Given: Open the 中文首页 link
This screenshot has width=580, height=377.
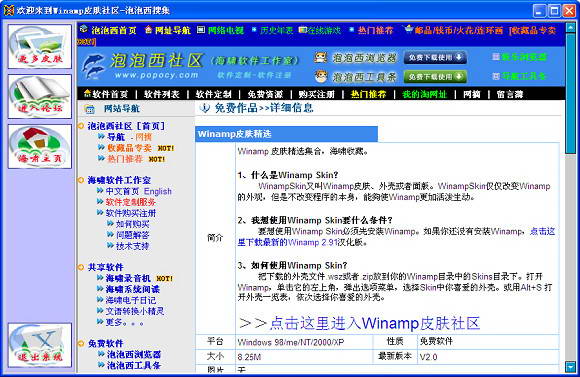Looking at the screenshot, I should click(122, 191).
